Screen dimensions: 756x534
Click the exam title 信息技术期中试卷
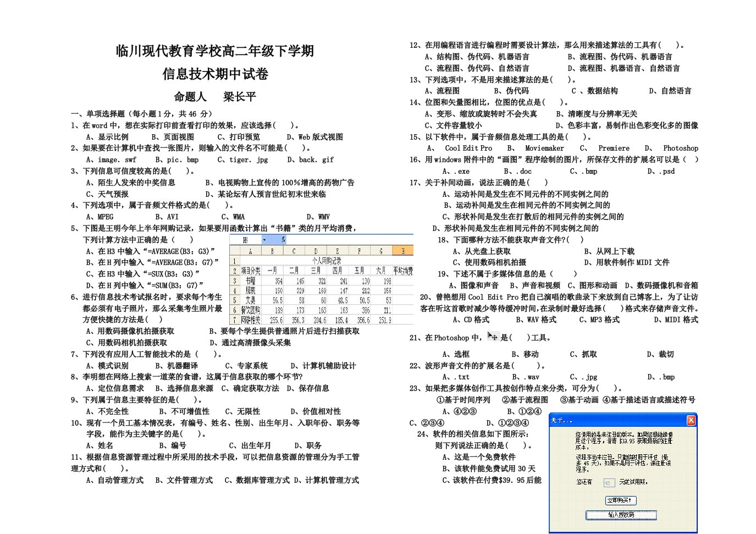coord(215,74)
